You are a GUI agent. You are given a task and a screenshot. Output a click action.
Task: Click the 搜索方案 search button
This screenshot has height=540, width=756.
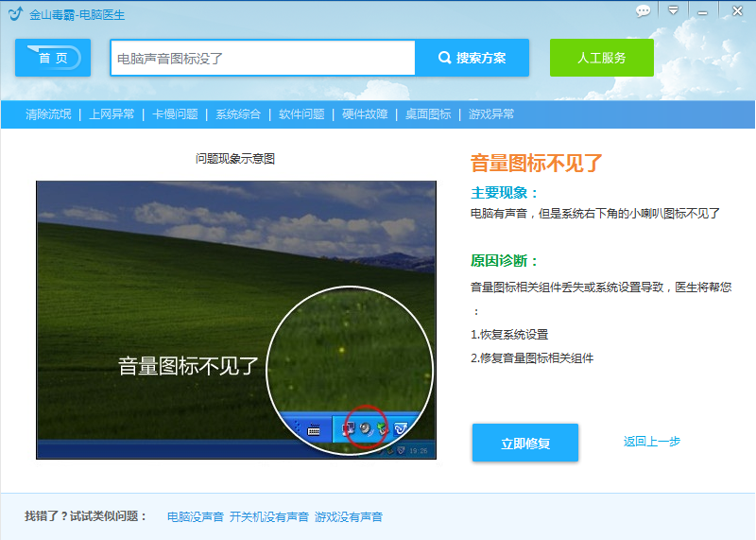472,58
